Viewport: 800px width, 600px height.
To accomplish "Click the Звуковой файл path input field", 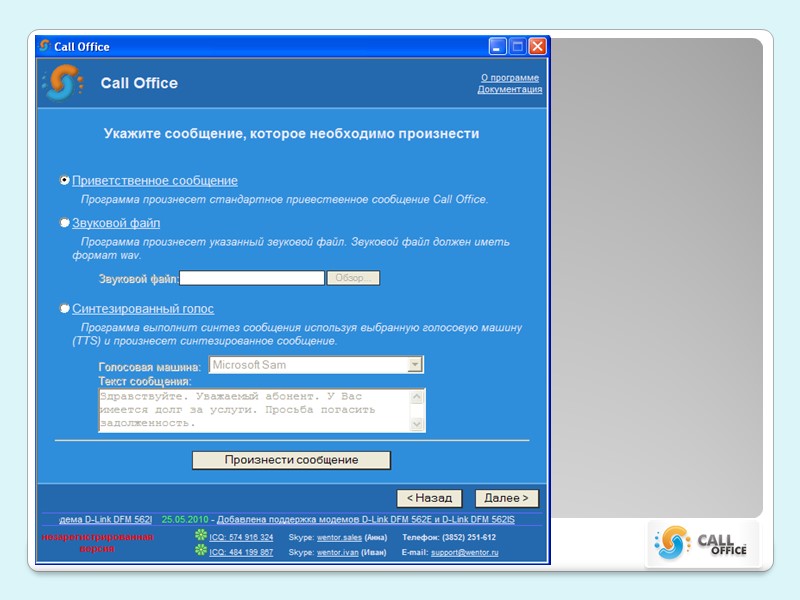I will (x=252, y=278).
